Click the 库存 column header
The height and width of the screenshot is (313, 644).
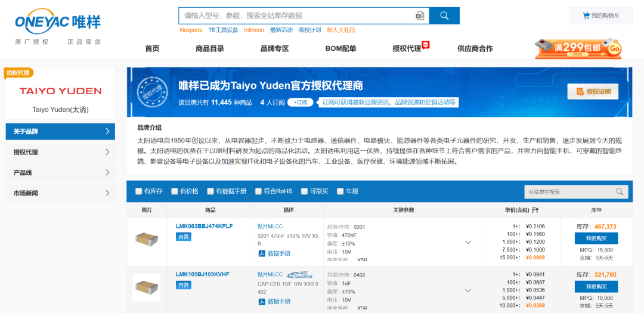596,210
